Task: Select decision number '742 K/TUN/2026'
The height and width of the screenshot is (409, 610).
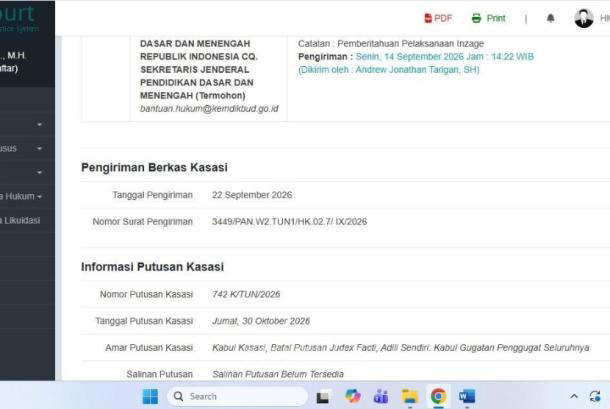Action: pyautogui.click(x=246, y=295)
